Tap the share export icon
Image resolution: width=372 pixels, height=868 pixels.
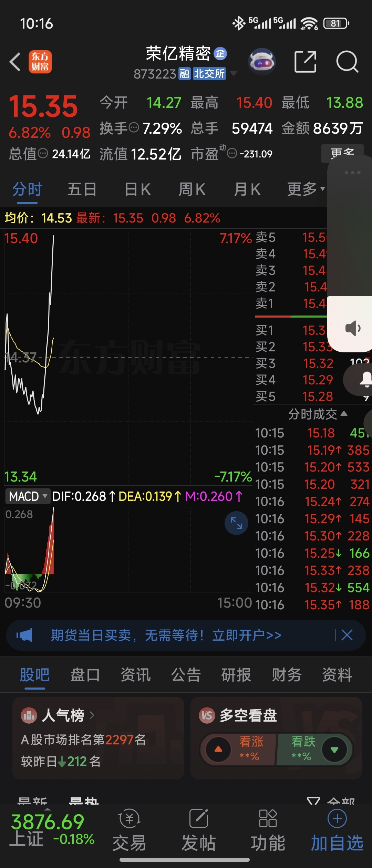(306, 62)
